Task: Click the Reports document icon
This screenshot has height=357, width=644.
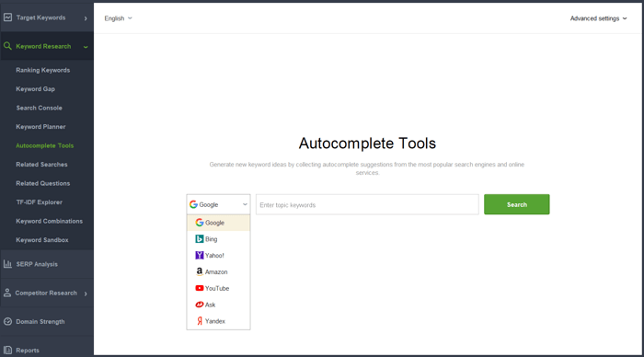Action: pyautogui.click(x=7, y=350)
